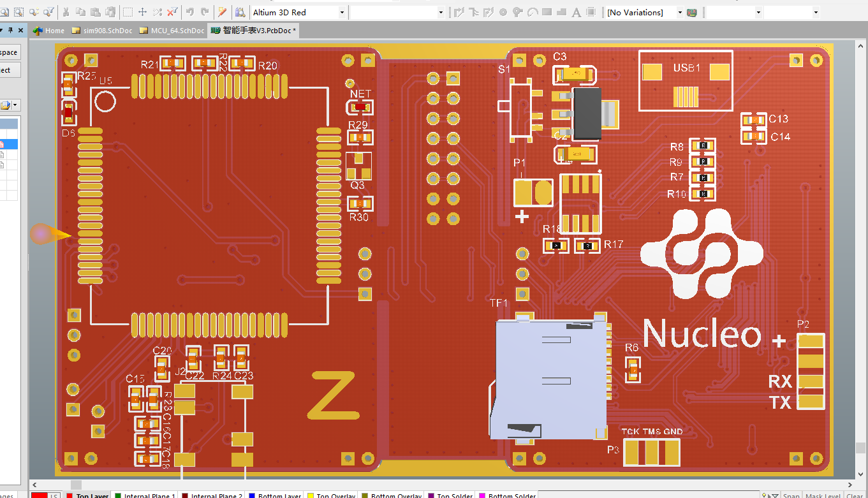Switch to the sim908.SchDoc tab
Screen dimensions: 868x498
pyautogui.click(x=102, y=31)
